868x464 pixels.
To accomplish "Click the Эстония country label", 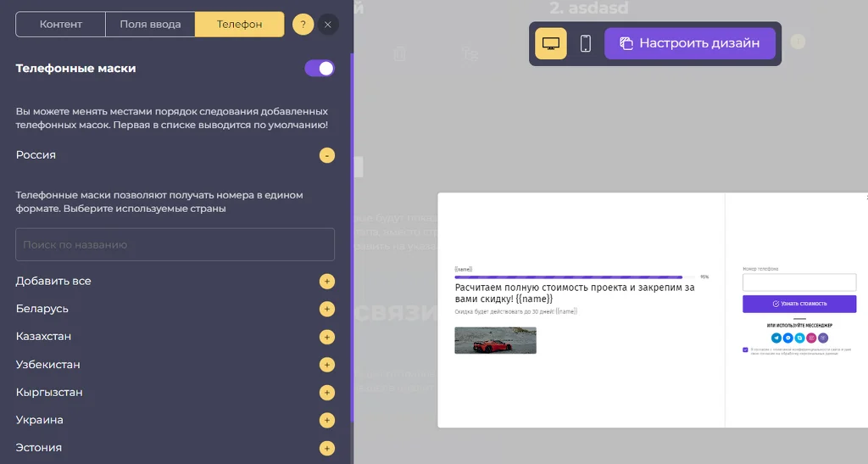I will tap(39, 448).
